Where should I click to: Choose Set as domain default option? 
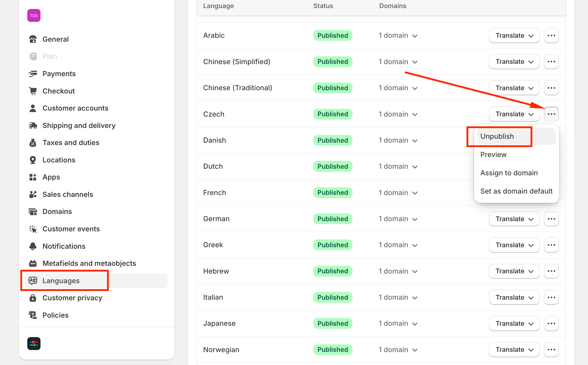click(516, 191)
